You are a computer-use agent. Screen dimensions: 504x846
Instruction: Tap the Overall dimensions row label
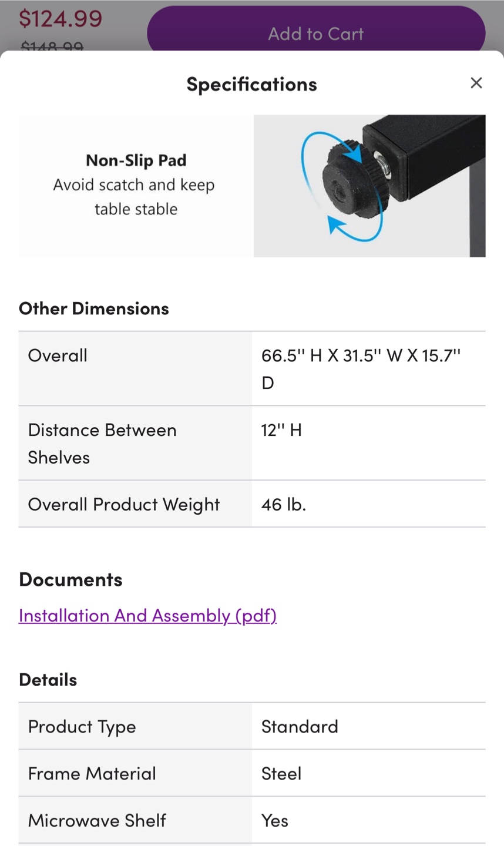coord(58,355)
